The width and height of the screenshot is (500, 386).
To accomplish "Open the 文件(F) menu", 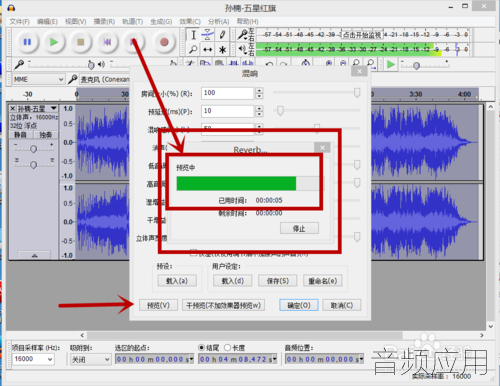I will pos(20,22).
